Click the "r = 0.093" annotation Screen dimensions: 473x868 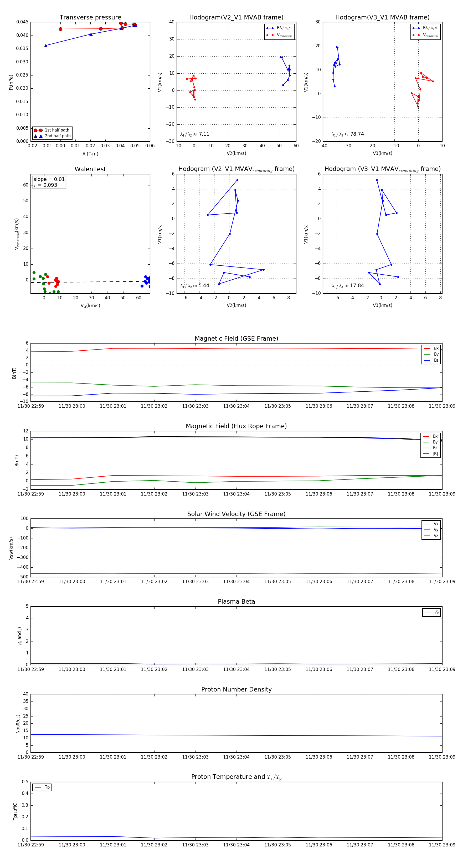coord(45,185)
